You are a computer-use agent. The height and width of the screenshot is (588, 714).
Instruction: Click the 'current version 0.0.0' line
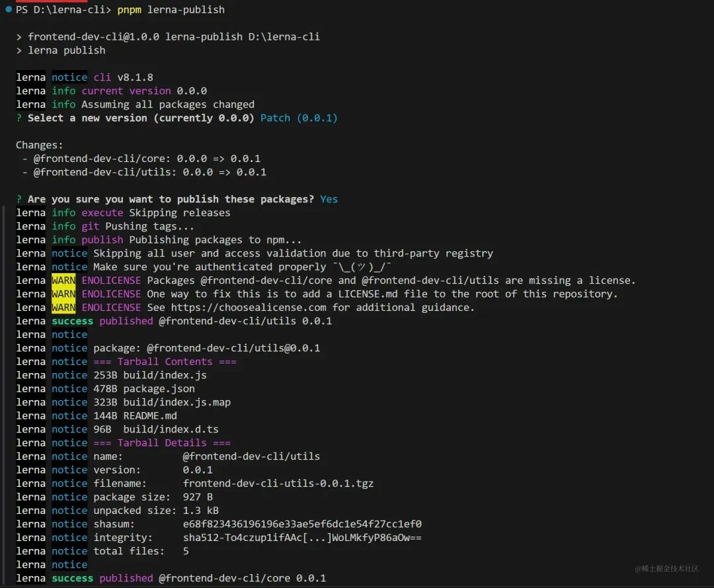pyautogui.click(x=144, y=91)
